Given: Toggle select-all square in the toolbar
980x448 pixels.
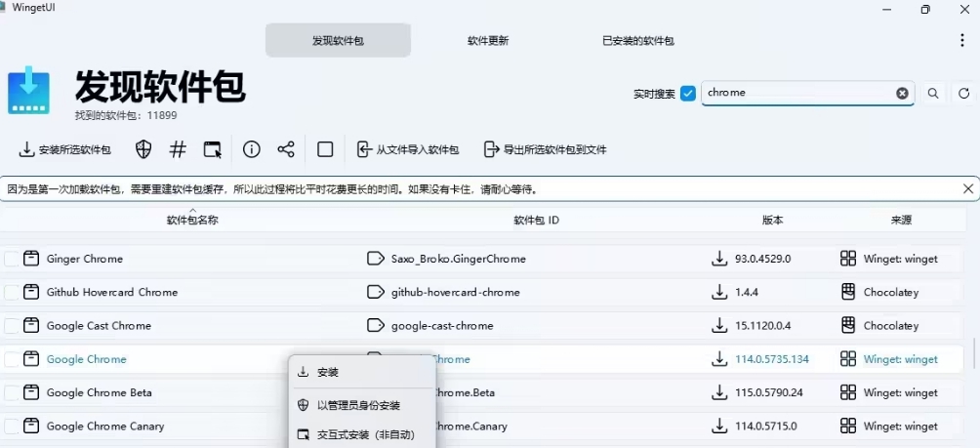Looking at the screenshot, I should 325,149.
